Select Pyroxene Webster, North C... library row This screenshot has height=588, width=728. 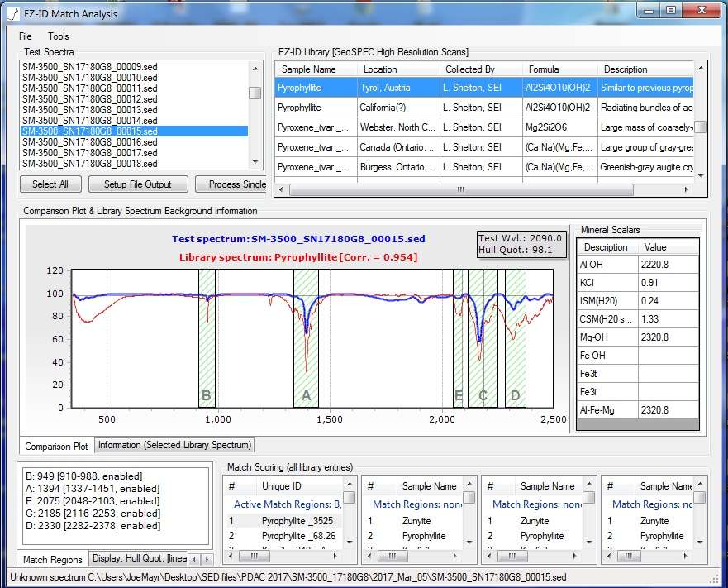tap(483, 127)
